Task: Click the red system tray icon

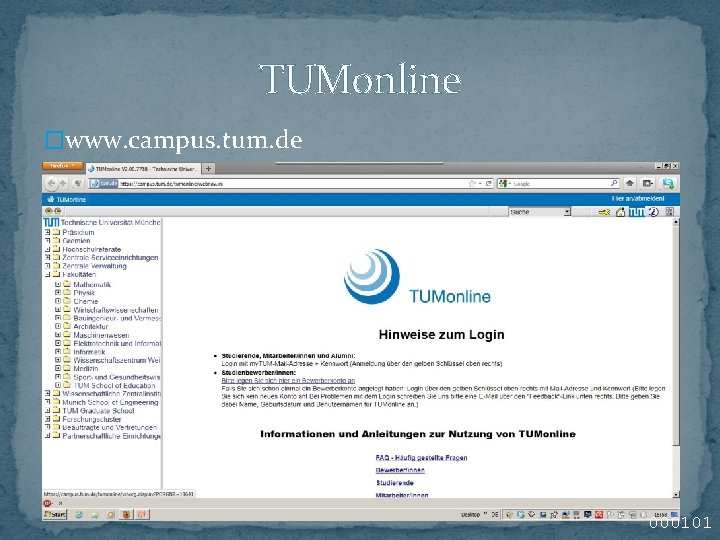Action: click(x=599, y=515)
